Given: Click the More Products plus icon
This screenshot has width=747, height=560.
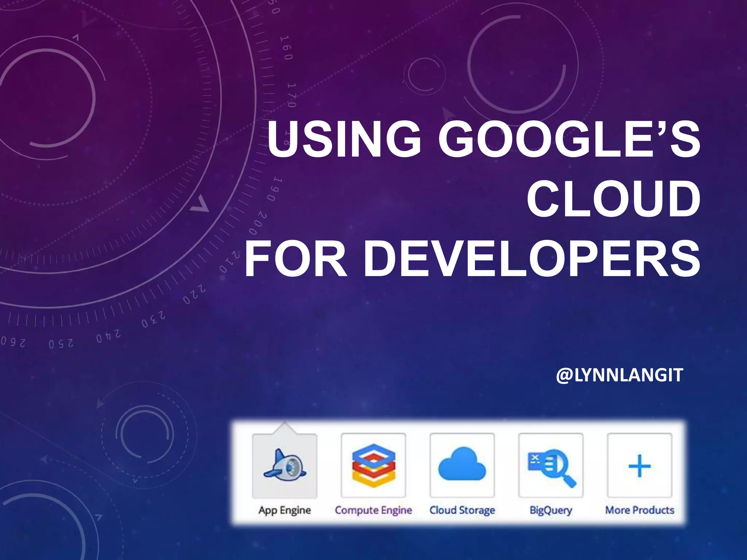Looking at the screenshot, I should coord(640,466).
